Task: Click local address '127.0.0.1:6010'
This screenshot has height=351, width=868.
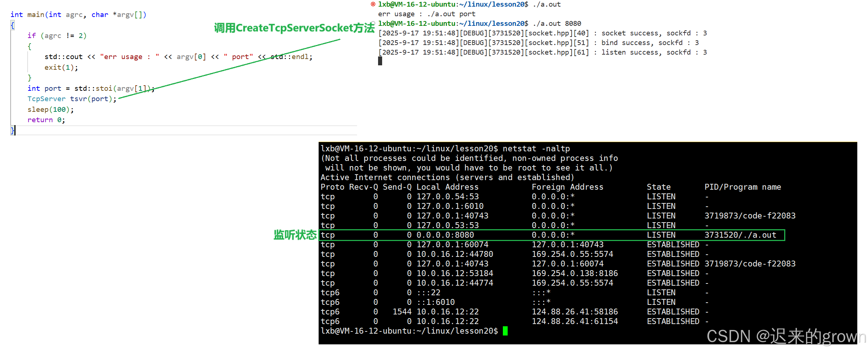Action: coord(450,206)
